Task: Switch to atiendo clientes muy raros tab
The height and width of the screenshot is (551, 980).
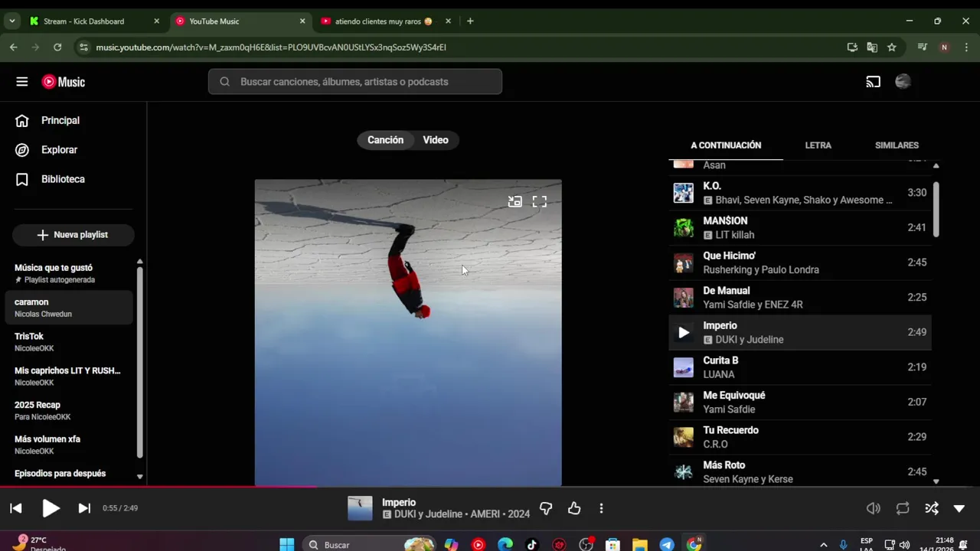Action: coord(386,21)
